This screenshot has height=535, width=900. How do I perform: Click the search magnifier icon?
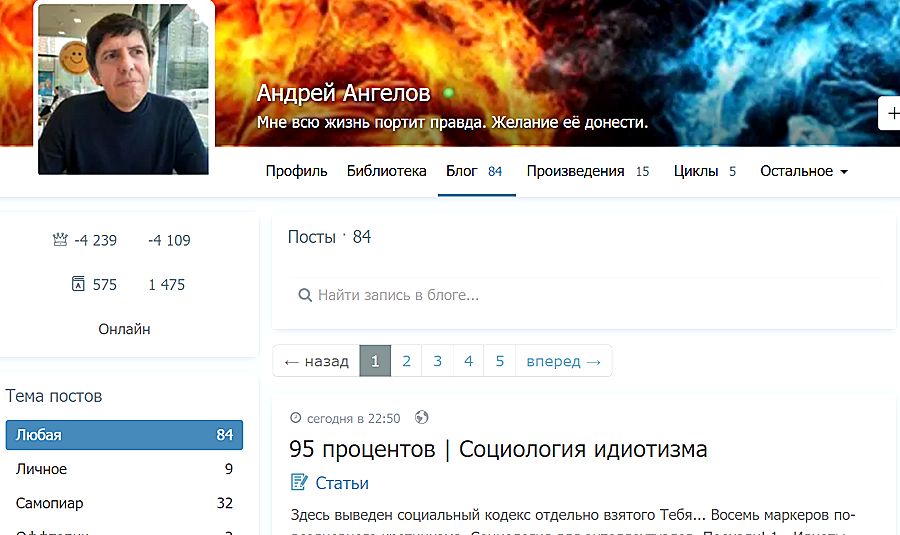point(305,295)
